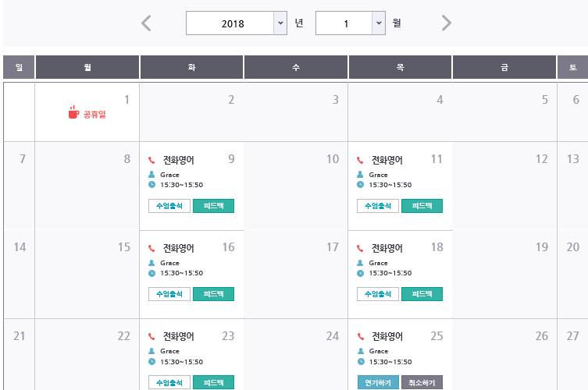Screen dimensions: 588x390
Task: Open the month dropdown showing 1
Action: [x=379, y=23]
